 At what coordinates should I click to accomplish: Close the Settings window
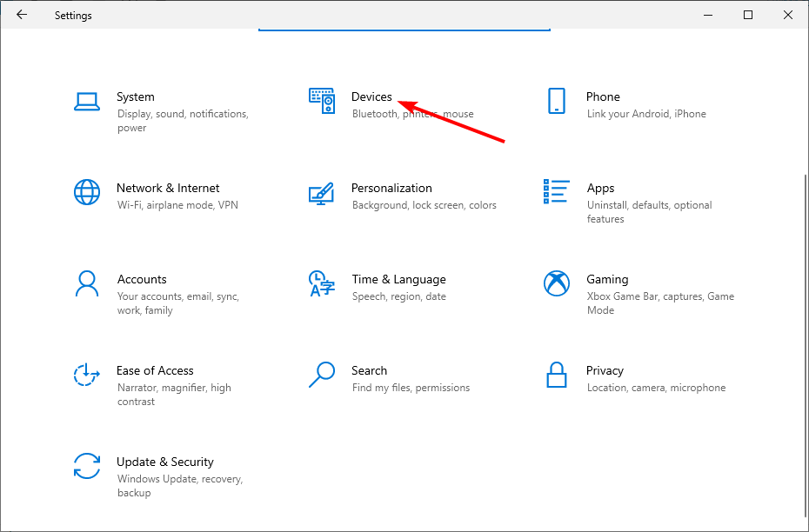(x=788, y=15)
